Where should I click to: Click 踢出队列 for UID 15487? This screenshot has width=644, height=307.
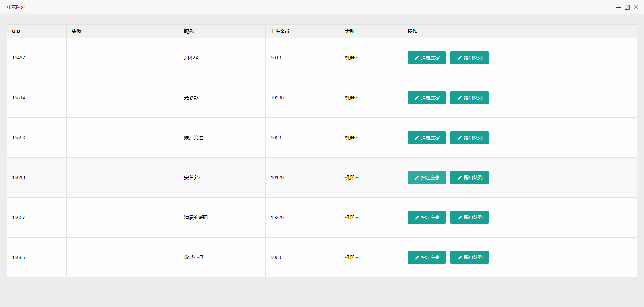click(x=469, y=58)
